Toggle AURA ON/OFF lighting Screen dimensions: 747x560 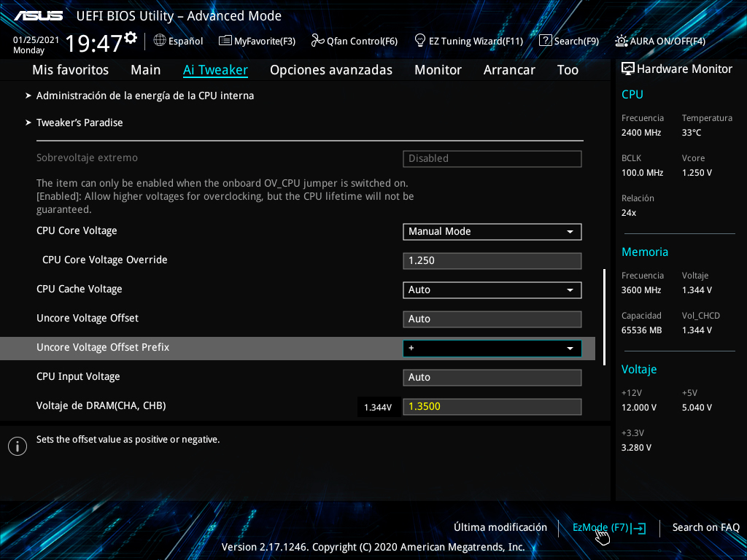coord(622,41)
